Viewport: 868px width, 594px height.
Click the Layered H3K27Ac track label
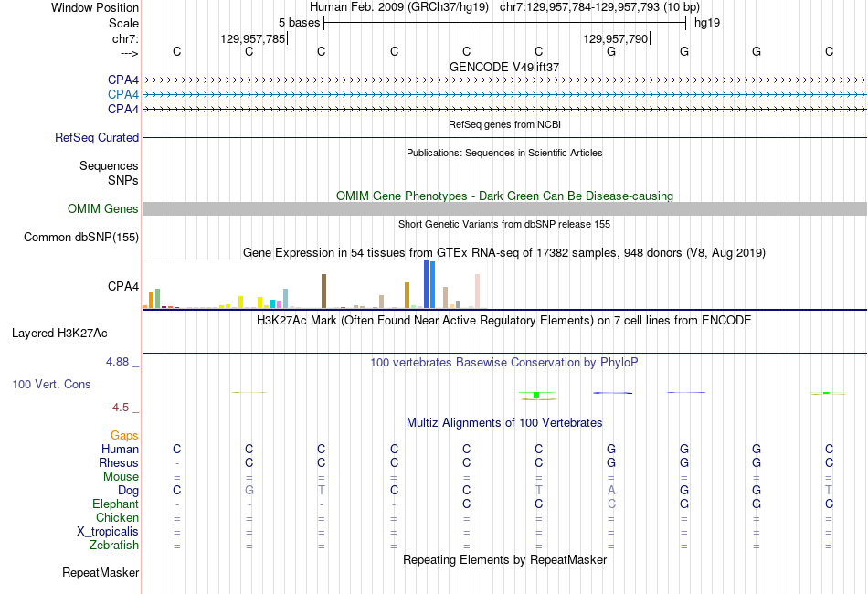pyautogui.click(x=59, y=334)
